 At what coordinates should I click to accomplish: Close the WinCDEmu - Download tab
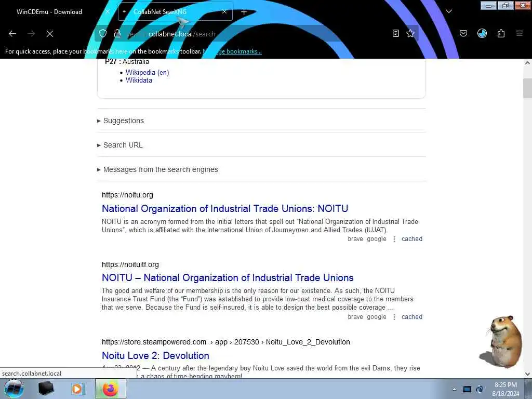pyautogui.click(x=108, y=11)
